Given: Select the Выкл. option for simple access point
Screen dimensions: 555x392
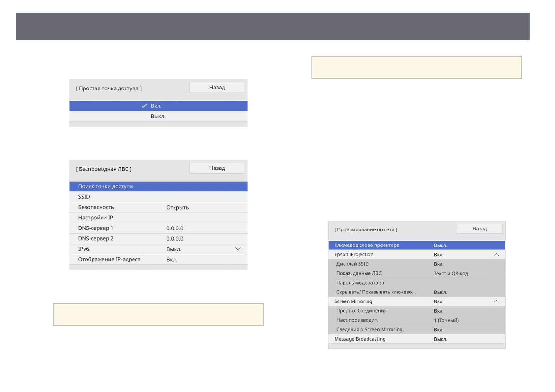Looking at the screenshot, I should click(x=158, y=116).
